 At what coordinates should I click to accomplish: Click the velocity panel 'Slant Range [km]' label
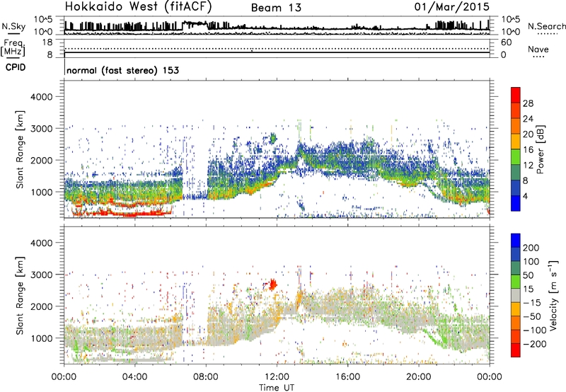click(20, 296)
